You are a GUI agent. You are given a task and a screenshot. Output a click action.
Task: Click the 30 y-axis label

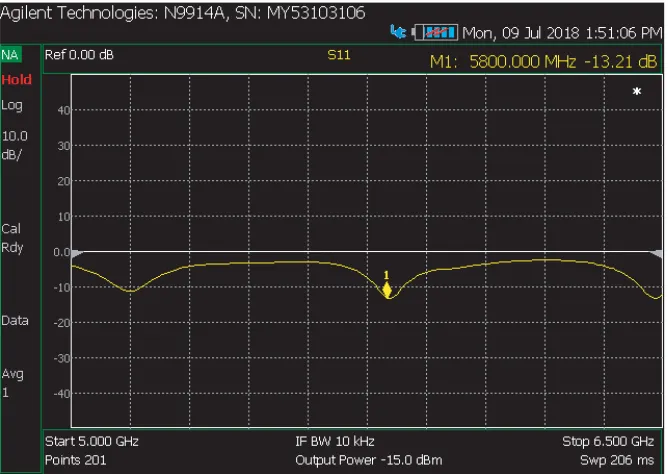64,146
